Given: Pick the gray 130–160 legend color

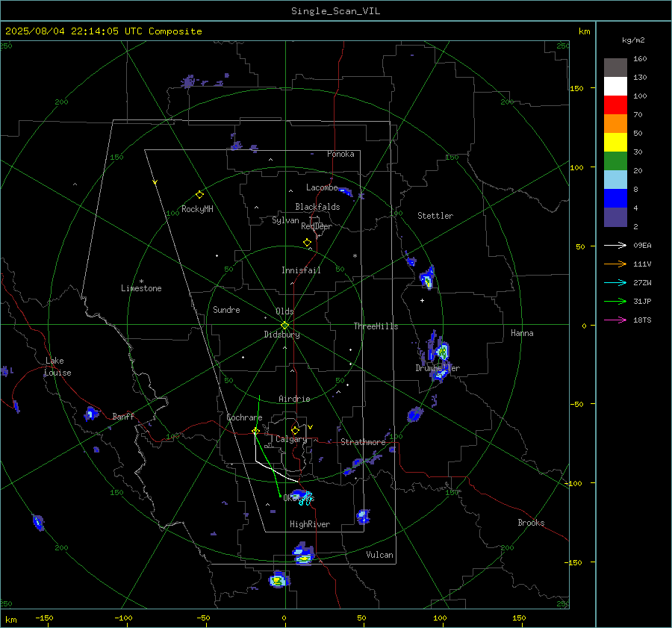Looking at the screenshot, I should tap(615, 68).
